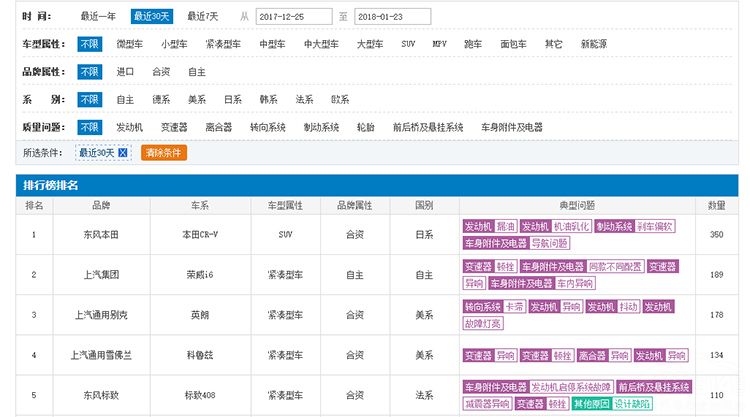Open the 荣威i6 car series link
Screen dimensions: 750x417
click(199, 275)
